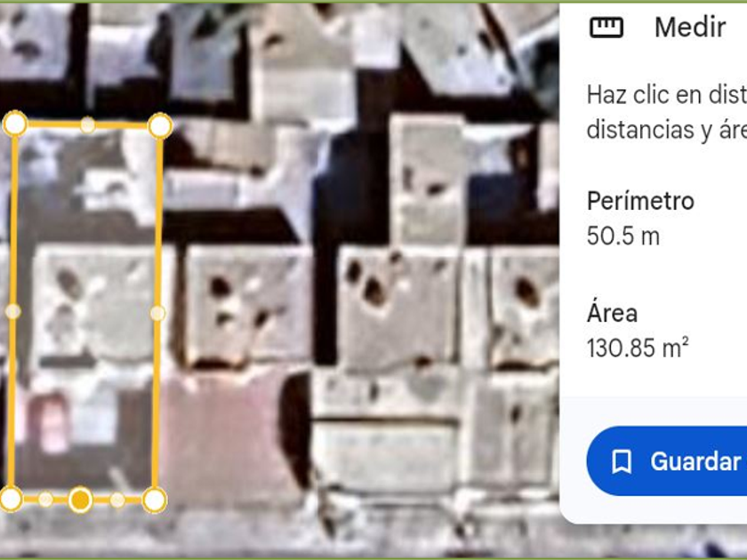Click the small handle right of the filled vertex
This screenshot has width=747, height=560.
point(117,500)
